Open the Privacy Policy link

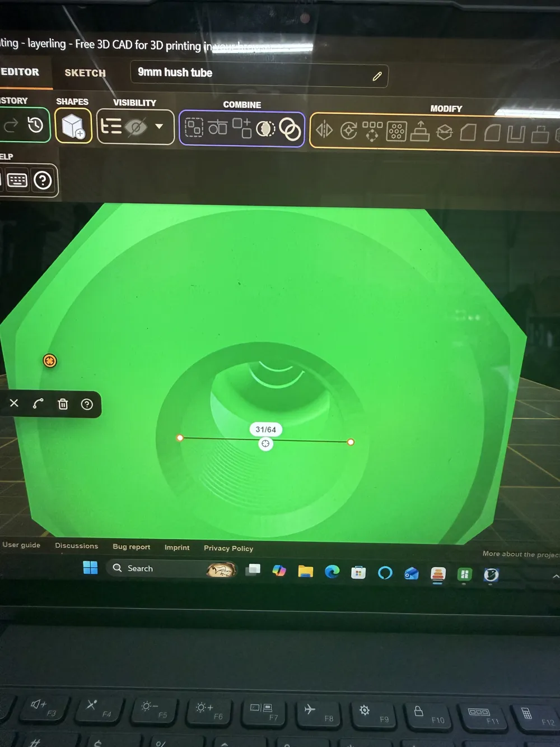coord(228,548)
